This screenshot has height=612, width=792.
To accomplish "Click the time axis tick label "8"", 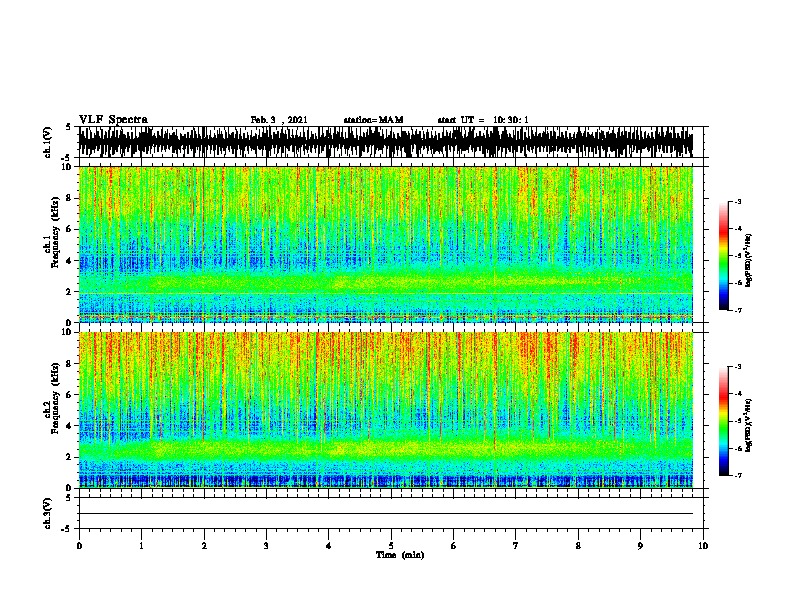I will (578, 546).
